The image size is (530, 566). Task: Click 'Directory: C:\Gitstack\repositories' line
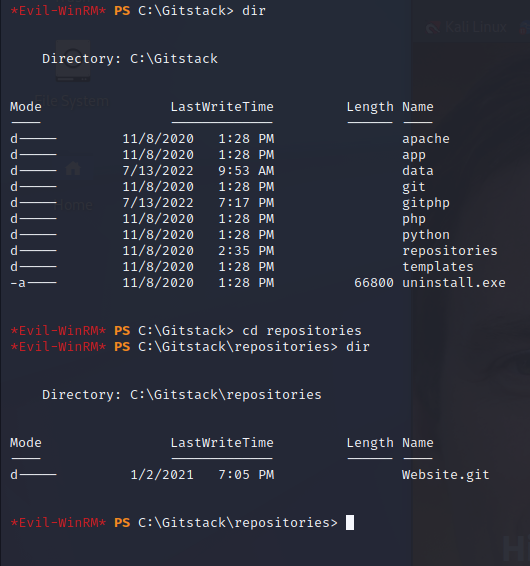(182, 395)
